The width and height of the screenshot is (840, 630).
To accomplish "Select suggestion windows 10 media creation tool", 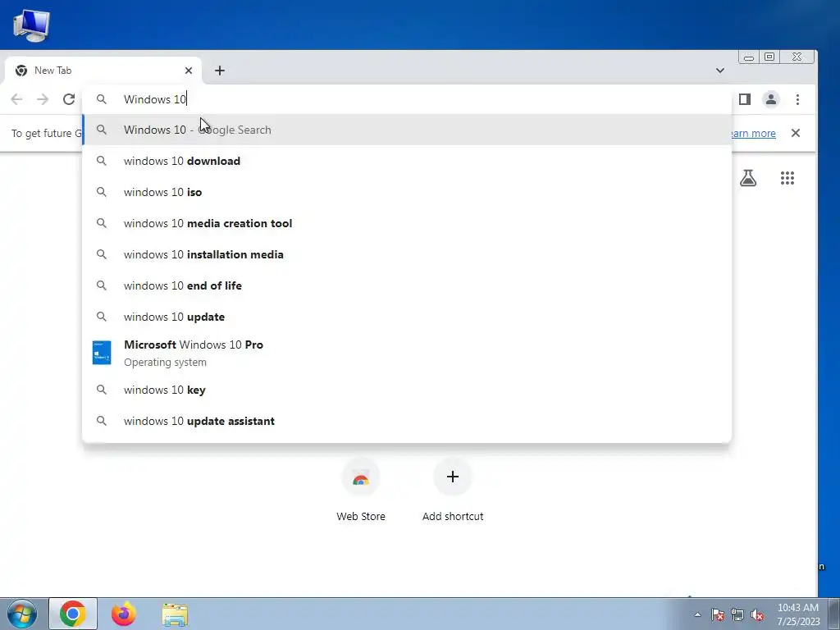I will pyautogui.click(x=407, y=223).
